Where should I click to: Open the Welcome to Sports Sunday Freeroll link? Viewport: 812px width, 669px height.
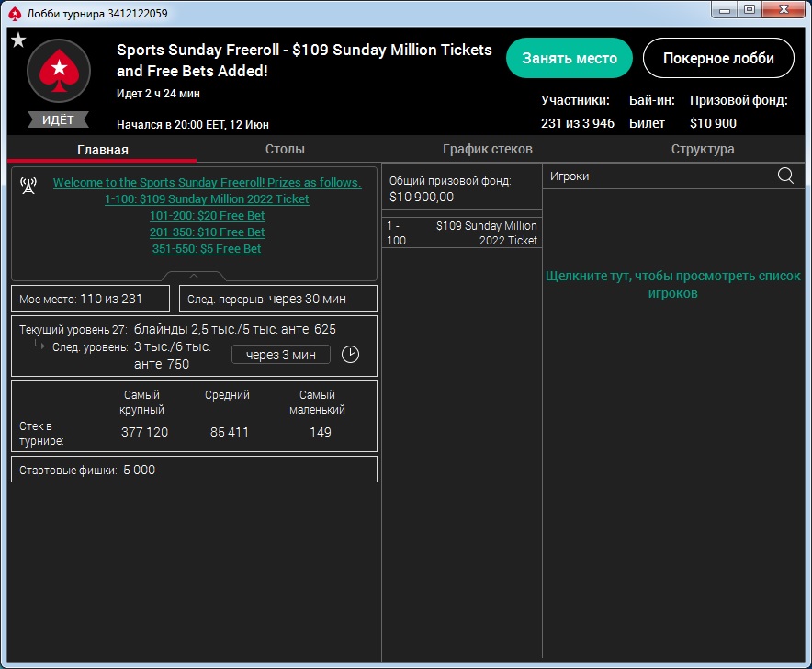[x=208, y=182]
